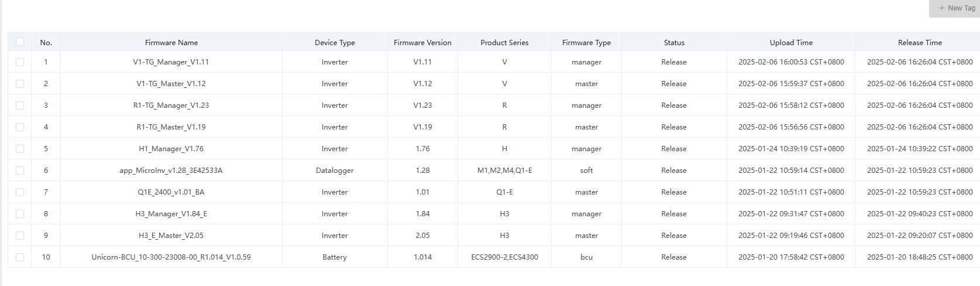
Task: Tick the checkbox for row 10
Action: (x=20, y=257)
